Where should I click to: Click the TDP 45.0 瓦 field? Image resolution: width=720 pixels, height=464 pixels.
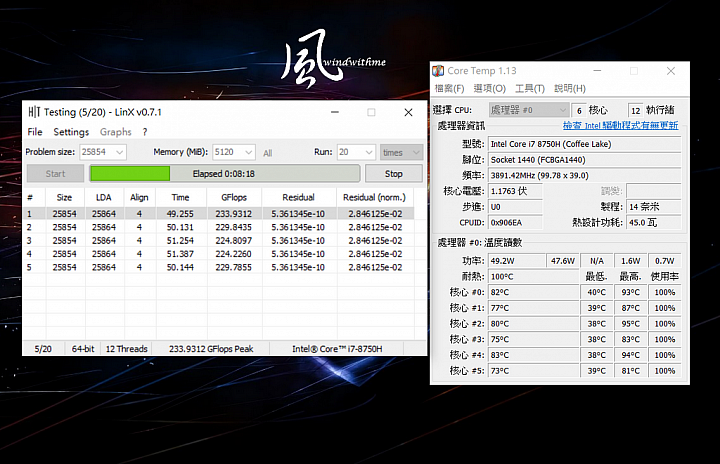pyautogui.click(x=654, y=222)
